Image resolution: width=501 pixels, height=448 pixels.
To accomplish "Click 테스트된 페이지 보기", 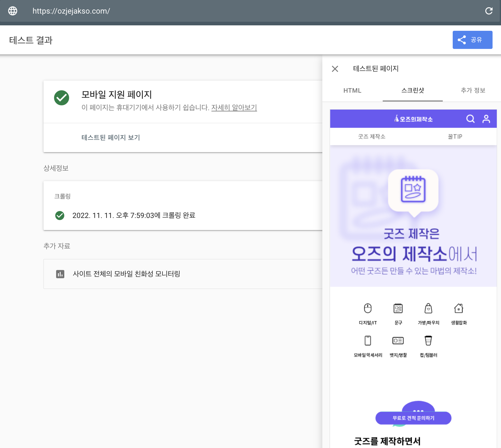I will pyautogui.click(x=111, y=138).
